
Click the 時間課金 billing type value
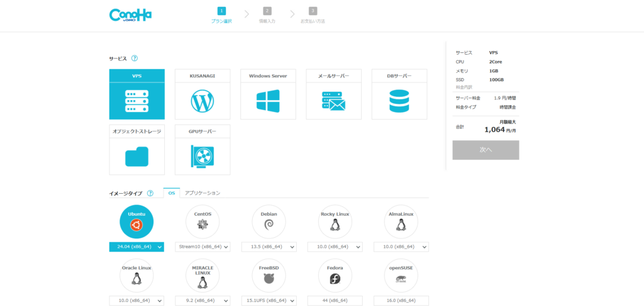pyautogui.click(x=508, y=107)
